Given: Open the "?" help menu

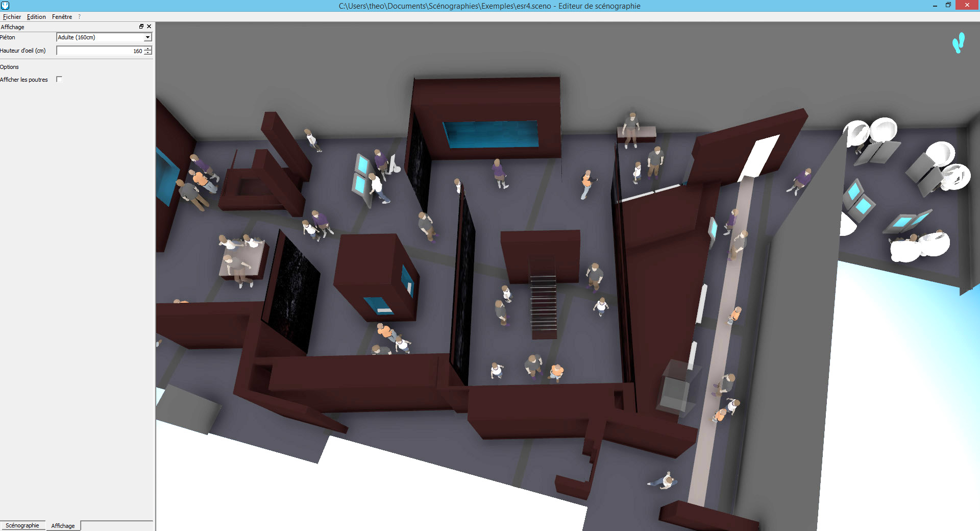Looking at the screenshot, I should click(x=79, y=17).
